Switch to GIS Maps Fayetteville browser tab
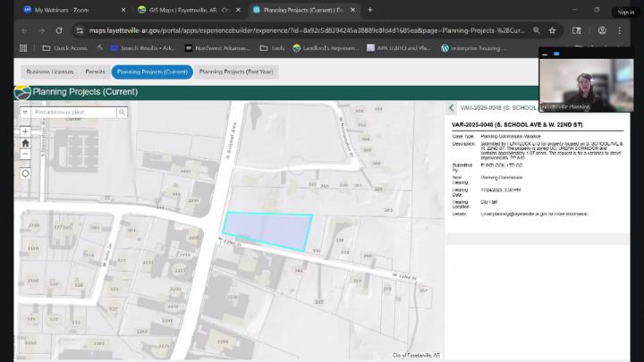The height and width of the screenshot is (362, 644). pyautogui.click(x=186, y=10)
